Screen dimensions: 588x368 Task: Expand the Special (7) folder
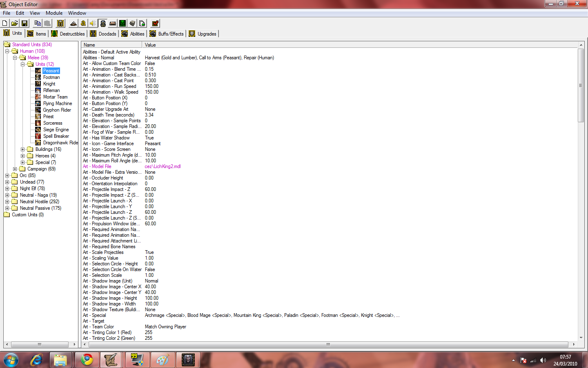click(x=23, y=162)
